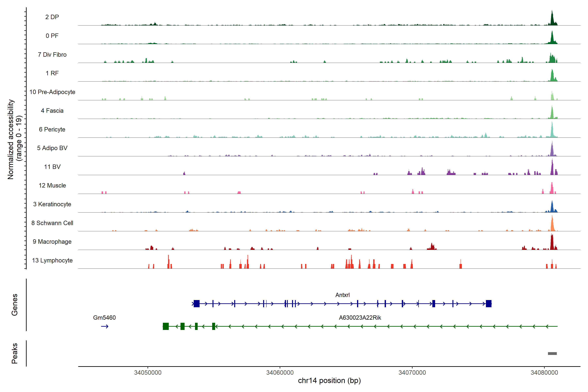Click the Gm5460 gene arrow
The height and width of the screenshot is (392, 588).
(105, 326)
